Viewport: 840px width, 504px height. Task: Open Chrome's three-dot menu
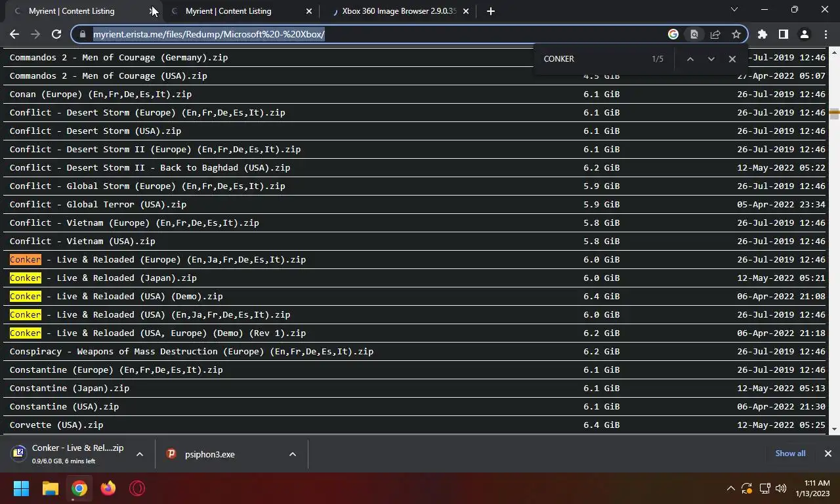[x=825, y=34]
